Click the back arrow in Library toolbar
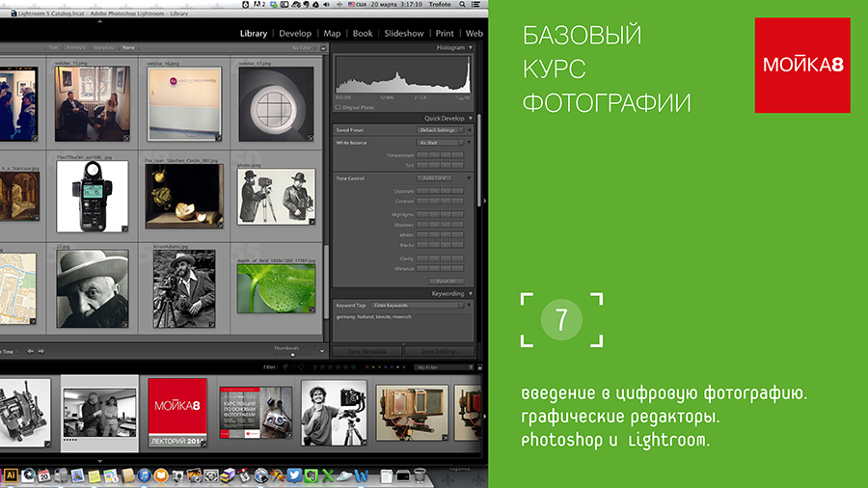Viewport: 868px width, 488px height. (x=31, y=351)
